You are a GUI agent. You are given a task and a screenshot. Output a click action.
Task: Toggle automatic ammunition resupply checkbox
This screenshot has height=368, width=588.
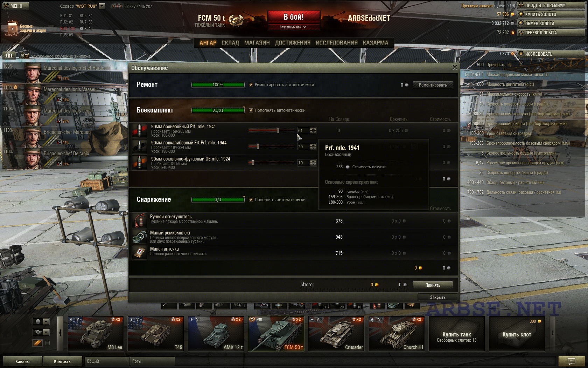pos(251,110)
